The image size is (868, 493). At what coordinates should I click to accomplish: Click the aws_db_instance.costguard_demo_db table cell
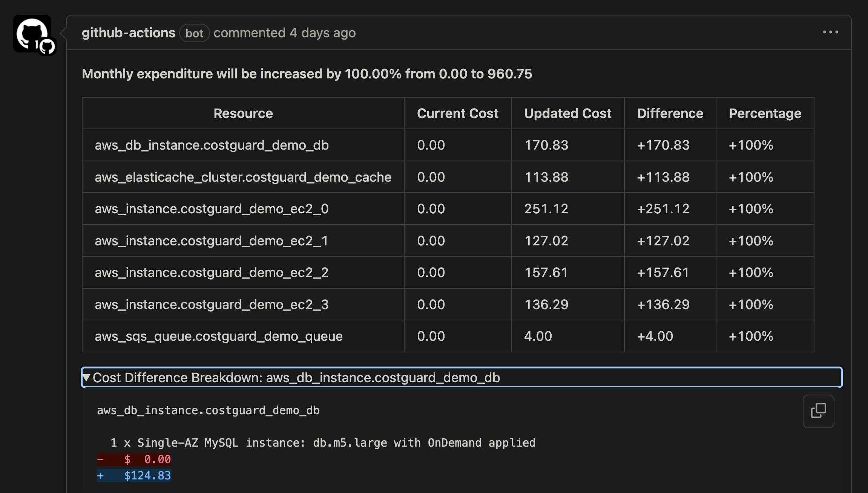point(212,145)
